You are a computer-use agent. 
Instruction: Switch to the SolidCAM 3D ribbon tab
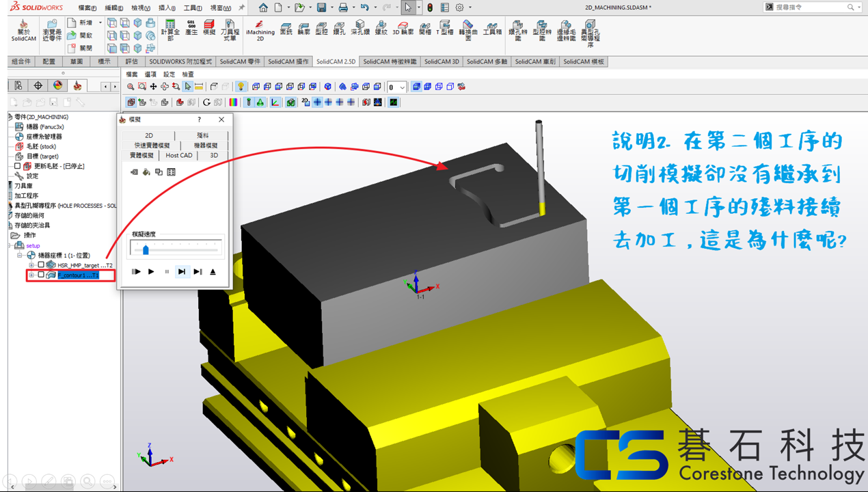[442, 61]
